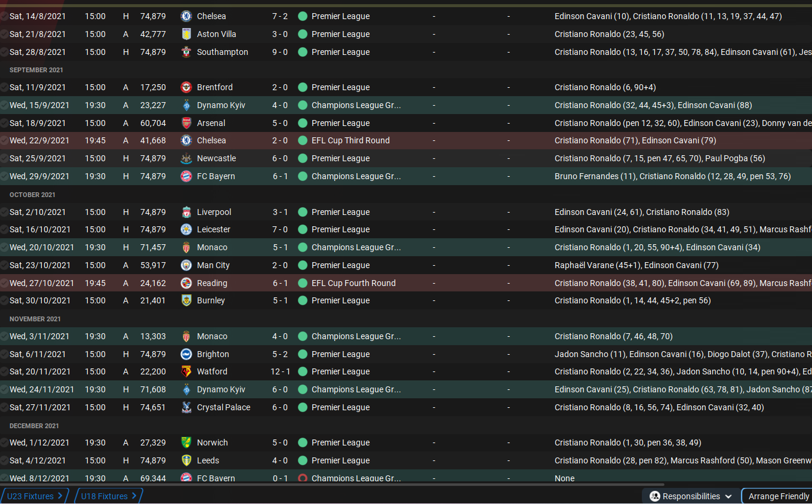Click the Watford club crest icon
This screenshot has height=504, width=812.
tap(186, 371)
